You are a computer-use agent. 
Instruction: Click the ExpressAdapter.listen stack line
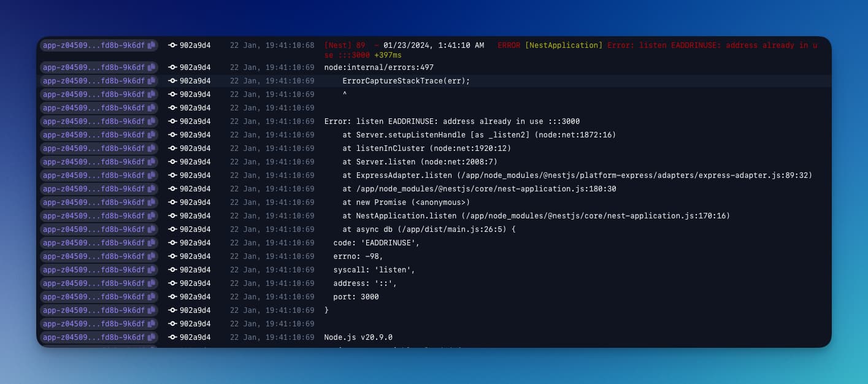coord(577,175)
